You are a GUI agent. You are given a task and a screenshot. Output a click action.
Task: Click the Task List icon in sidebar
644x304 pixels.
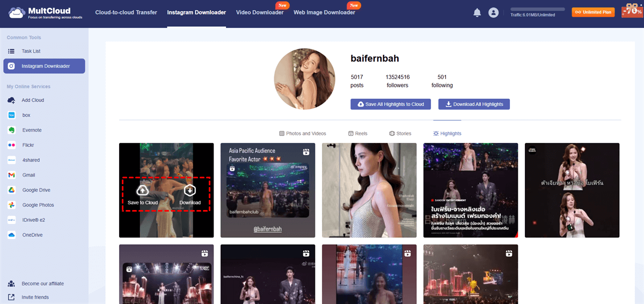click(11, 51)
